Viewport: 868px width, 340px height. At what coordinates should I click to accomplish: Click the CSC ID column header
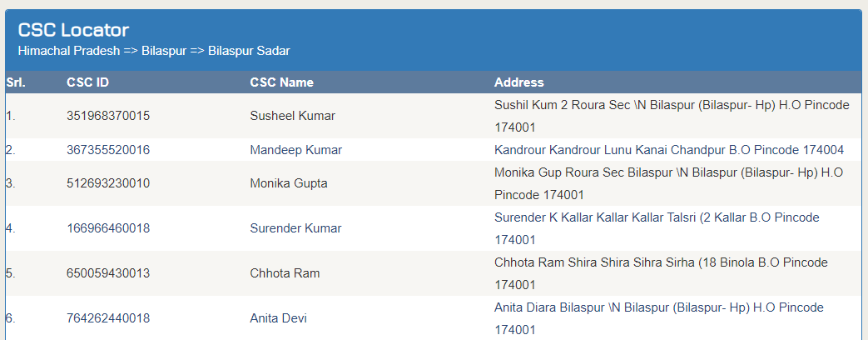click(x=87, y=82)
